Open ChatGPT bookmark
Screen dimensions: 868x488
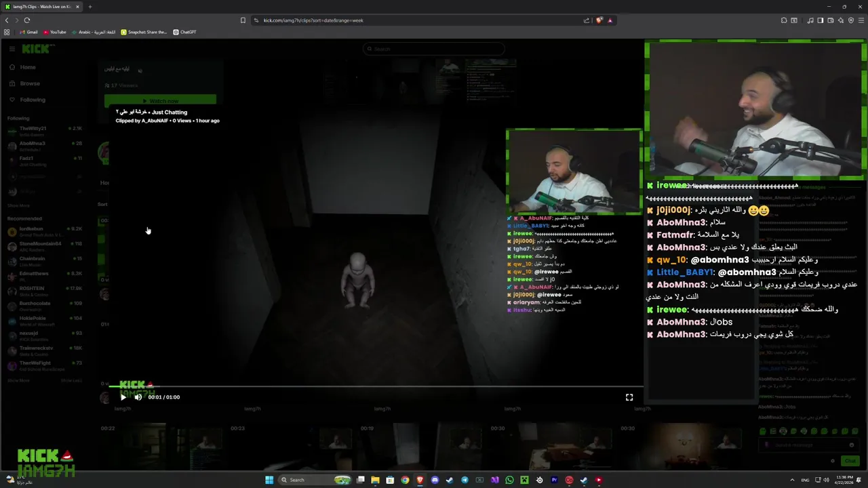tap(184, 32)
